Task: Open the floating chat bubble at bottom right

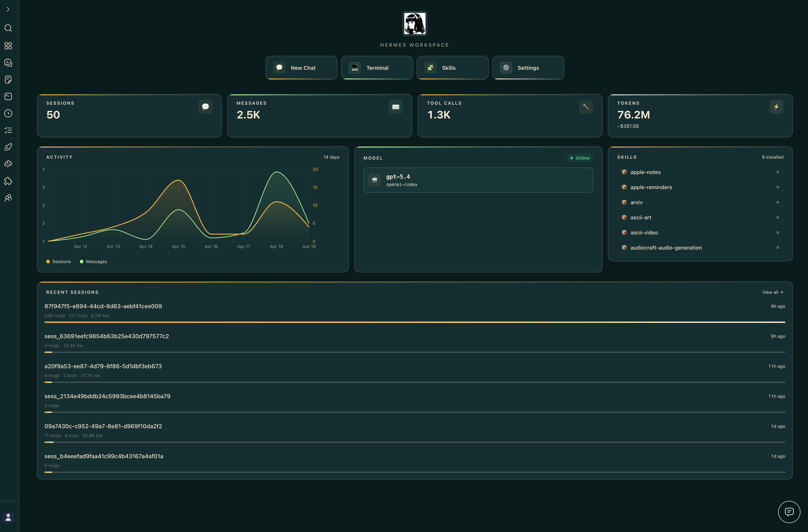Action: point(789,512)
